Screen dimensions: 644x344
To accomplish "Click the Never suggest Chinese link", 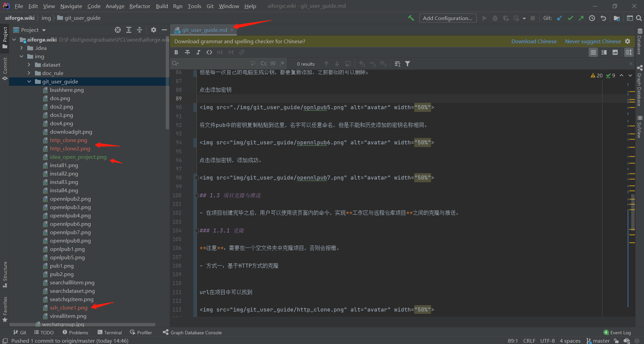I will tap(593, 41).
